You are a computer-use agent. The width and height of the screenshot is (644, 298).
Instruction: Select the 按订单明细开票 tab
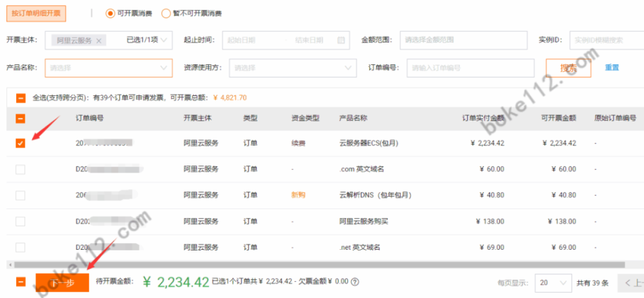[x=36, y=14]
